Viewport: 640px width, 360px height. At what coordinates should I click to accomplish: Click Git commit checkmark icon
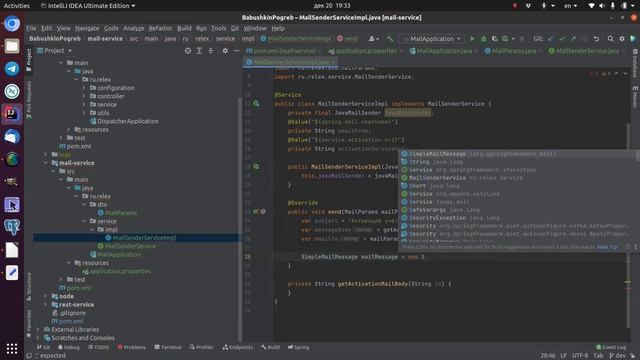562,39
